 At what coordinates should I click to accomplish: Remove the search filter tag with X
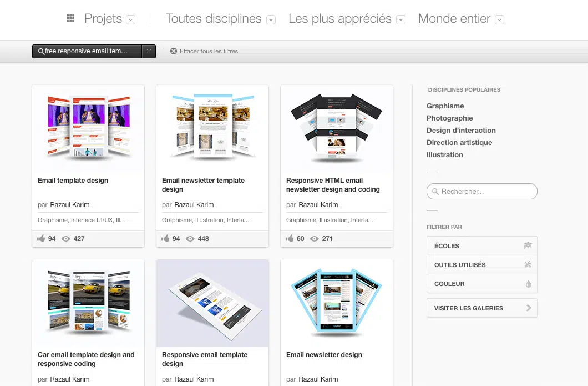click(x=149, y=51)
